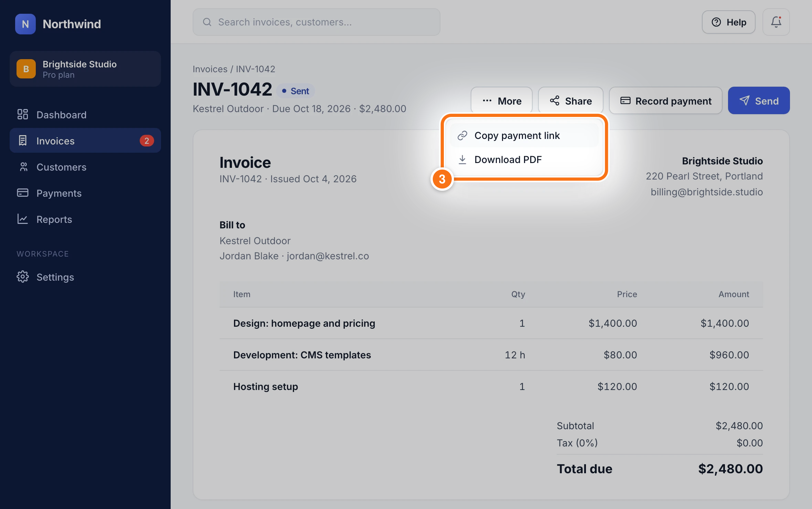Click the Dashboard grid icon in sidebar
The width and height of the screenshot is (812, 509).
(23, 115)
